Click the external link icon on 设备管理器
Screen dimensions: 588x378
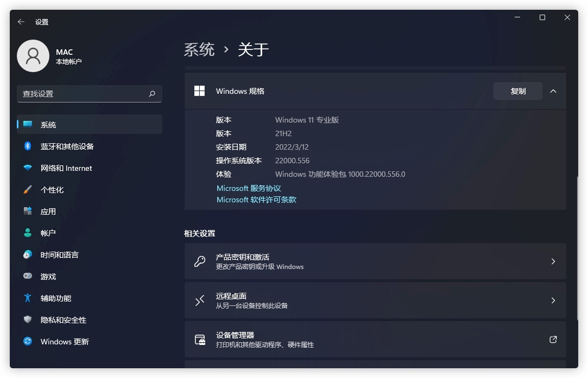[553, 339]
